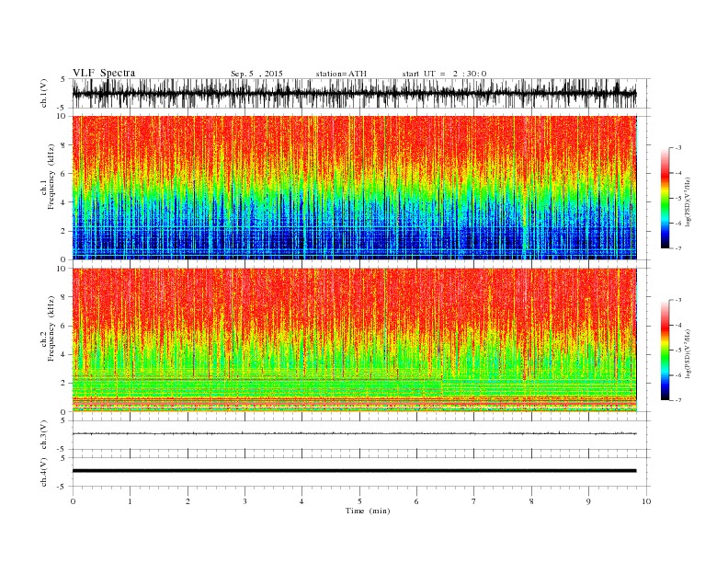Viewport: 728px width, 563px height.
Task: Click time axis tick label "1" at bottom
Action: click(x=130, y=501)
